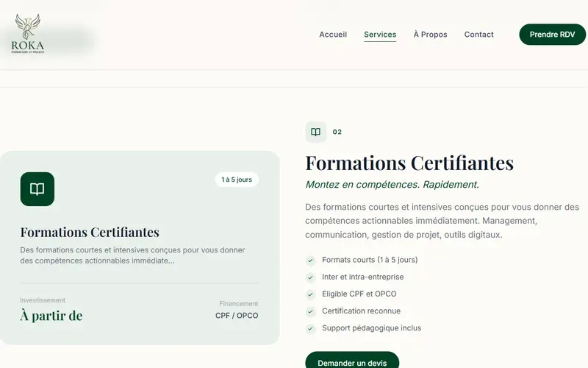Click 'Formats courts (1 à 5 jours)' text

coord(370,260)
